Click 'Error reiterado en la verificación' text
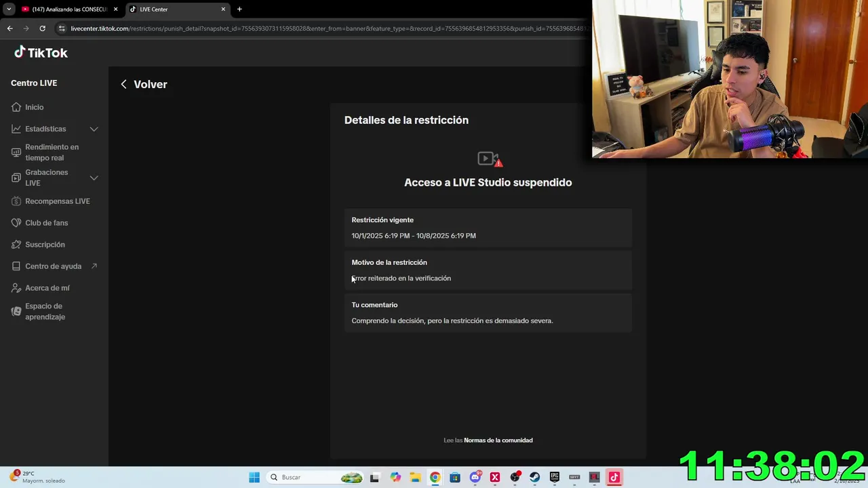Image resolution: width=868 pixels, height=488 pixels. coord(401,279)
